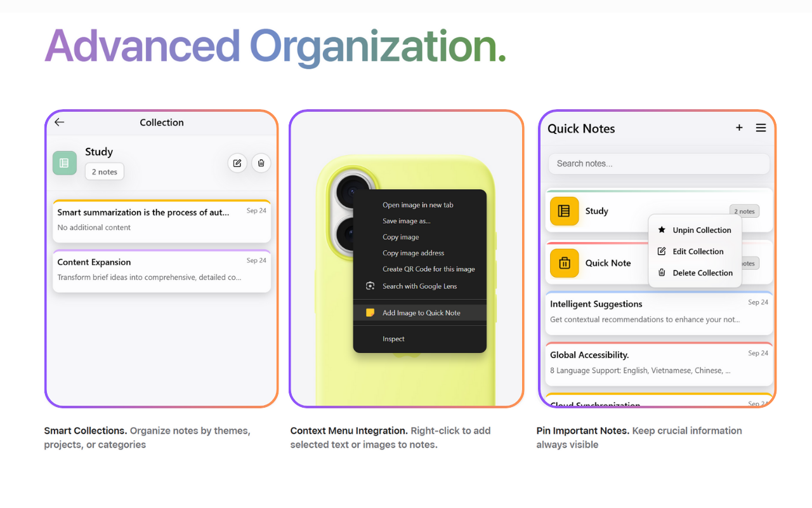Viewport: 812px width, 508px height.
Task: Select Open image in new tab
Action: pyautogui.click(x=417, y=205)
